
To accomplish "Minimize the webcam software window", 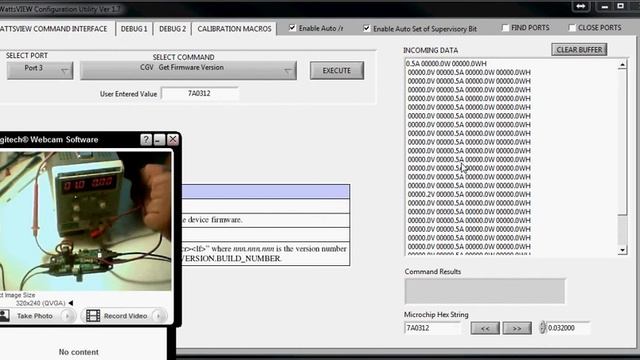I will click(x=159, y=140).
